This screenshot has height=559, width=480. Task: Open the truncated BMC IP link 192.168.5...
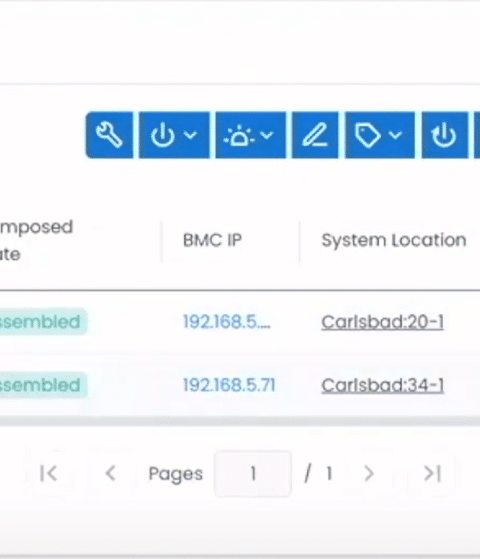tap(227, 322)
